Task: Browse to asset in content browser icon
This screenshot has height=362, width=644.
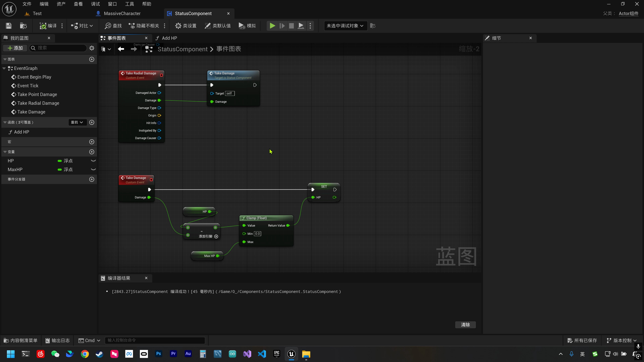Action: tap(23, 26)
